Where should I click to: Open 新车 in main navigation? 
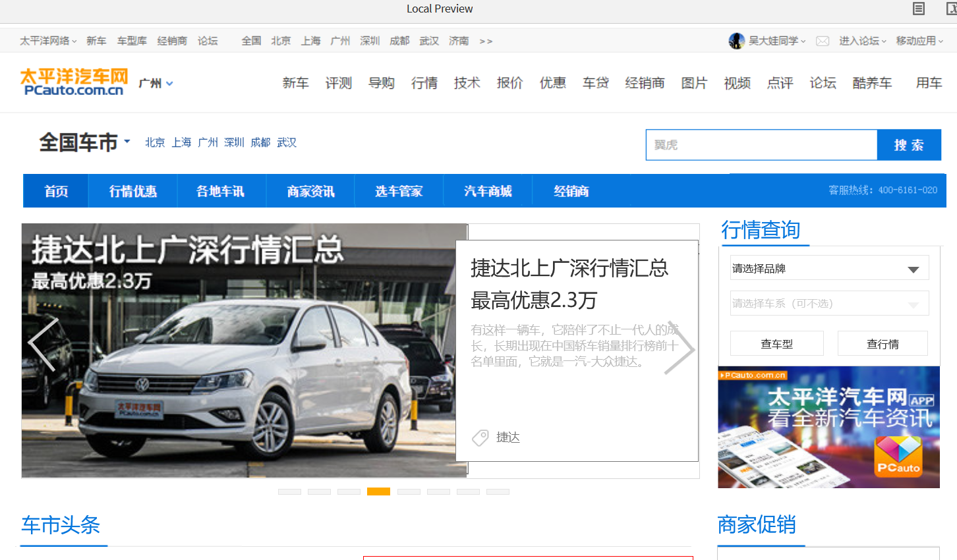coord(295,83)
